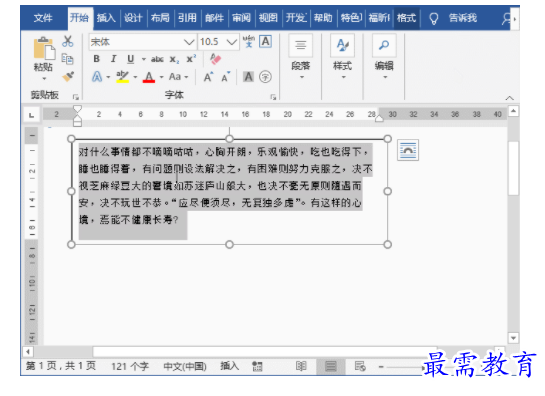Open the 视图 View tab
This screenshot has height=396, width=545.
tap(268, 18)
